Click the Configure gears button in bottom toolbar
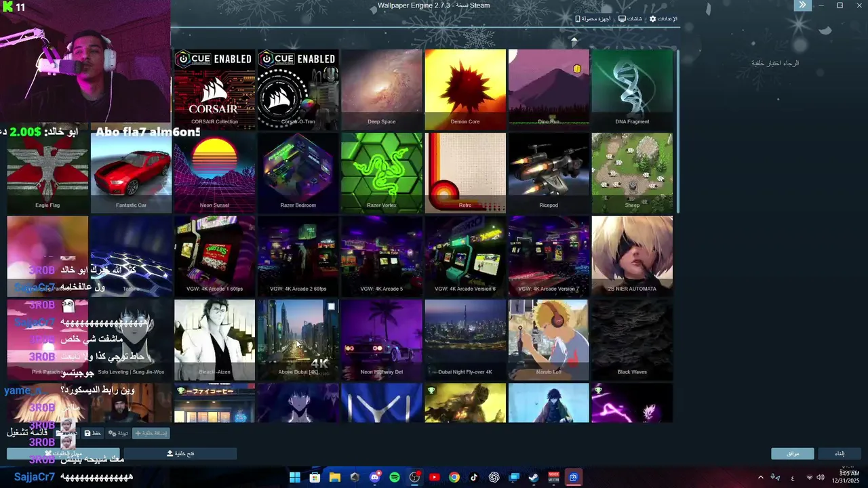Screen dimensions: 868x488 [118, 433]
